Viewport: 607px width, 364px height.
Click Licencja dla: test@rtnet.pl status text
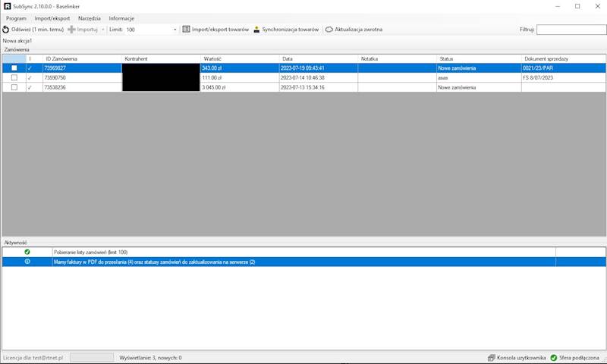click(x=33, y=358)
